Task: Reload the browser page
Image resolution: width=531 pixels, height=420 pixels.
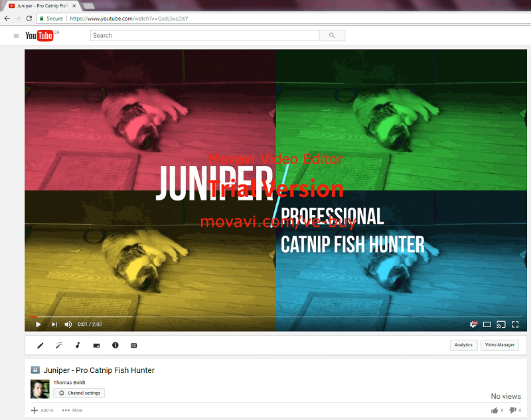Action: pos(29,19)
